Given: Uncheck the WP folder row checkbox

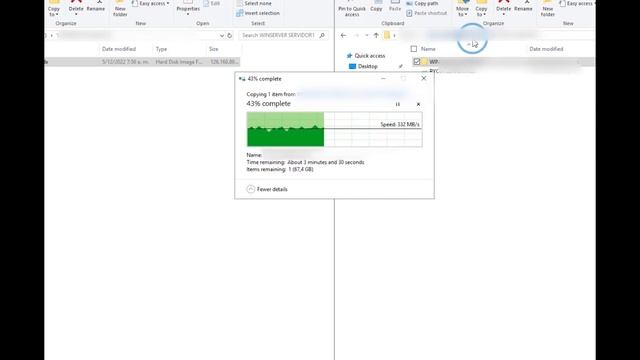Looking at the screenshot, I should tap(416, 62).
